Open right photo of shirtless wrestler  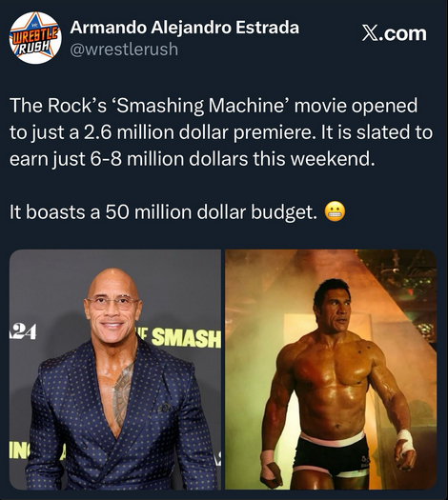click(331, 370)
